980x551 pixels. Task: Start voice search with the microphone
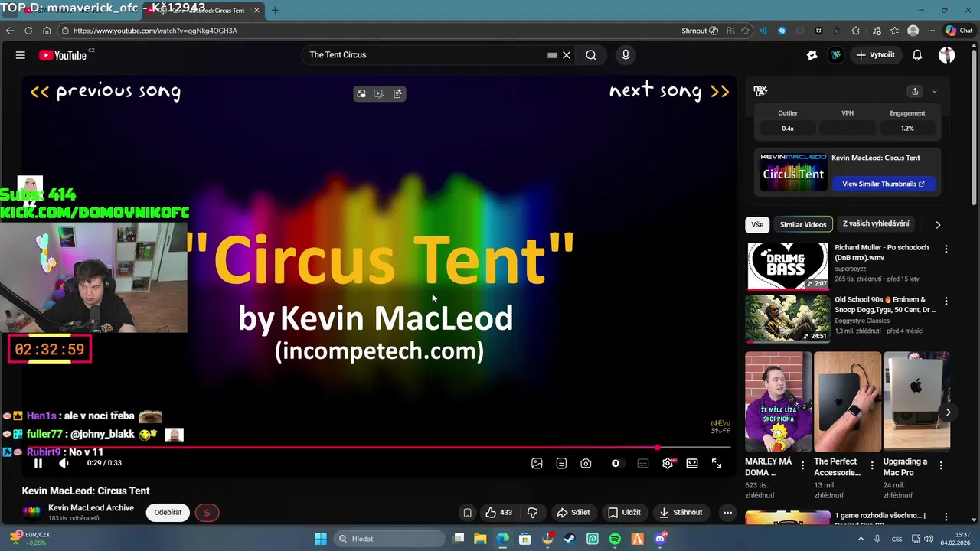click(626, 55)
